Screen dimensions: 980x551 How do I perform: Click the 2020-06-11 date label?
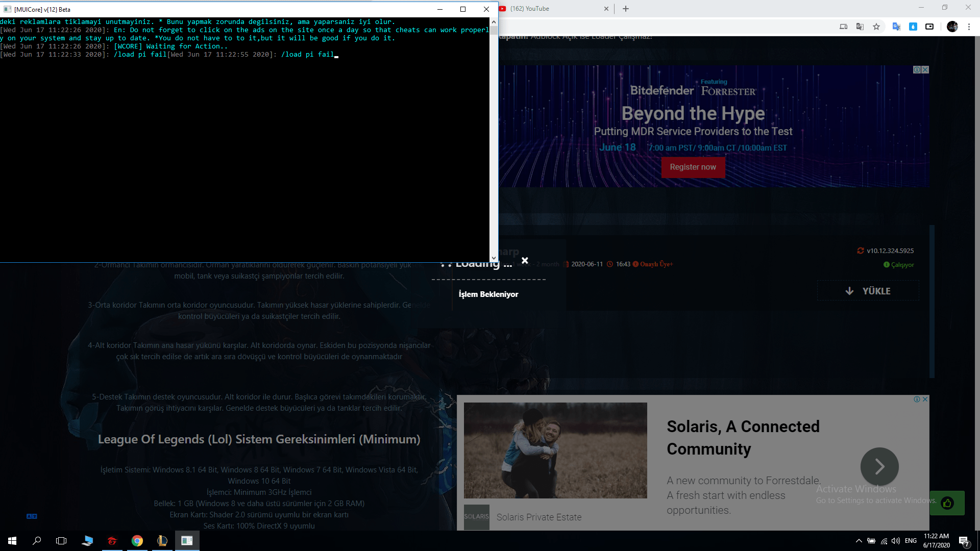click(x=587, y=264)
